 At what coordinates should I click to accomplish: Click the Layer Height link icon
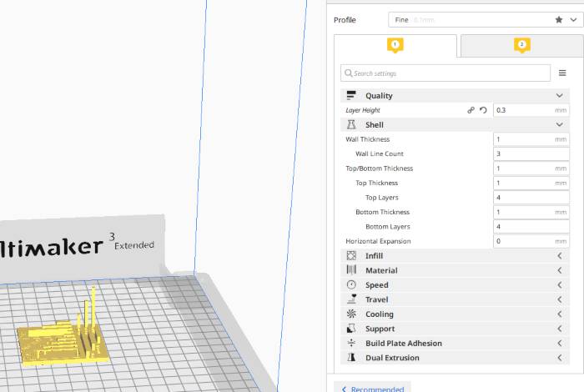471,110
